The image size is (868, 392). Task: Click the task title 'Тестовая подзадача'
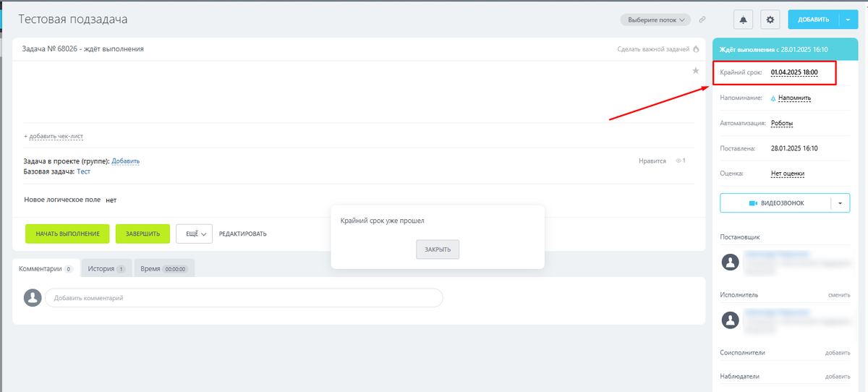tap(72, 20)
